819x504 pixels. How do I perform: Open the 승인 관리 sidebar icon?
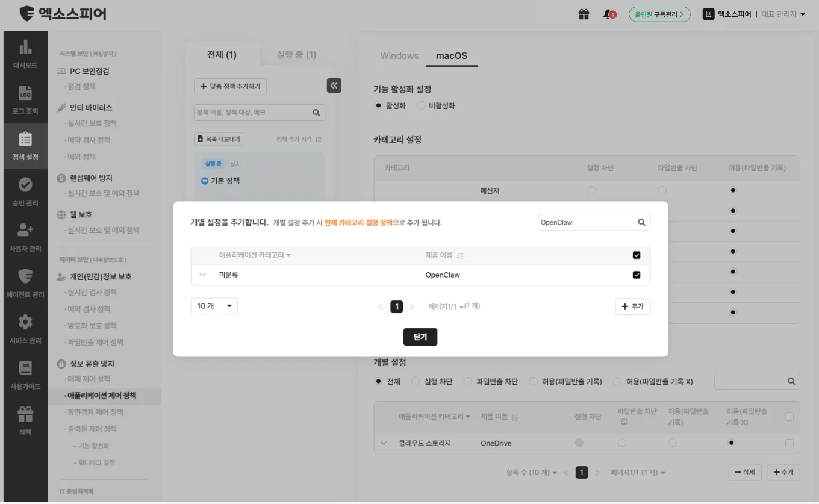[x=25, y=190]
